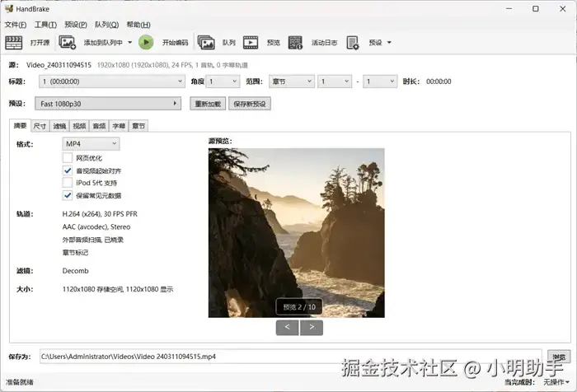Click the AAC (avcodec), Stereo track text
The height and width of the screenshot is (392, 577).
click(96, 227)
